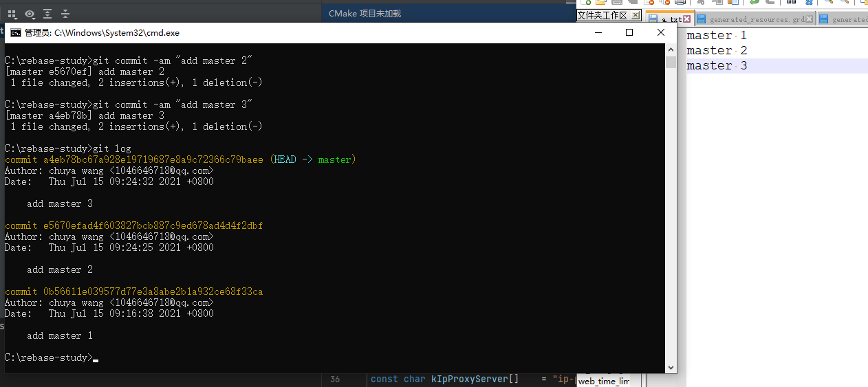The height and width of the screenshot is (387, 868).
Task: Select the CMake 项目未加载 tab
Action: 365,13
